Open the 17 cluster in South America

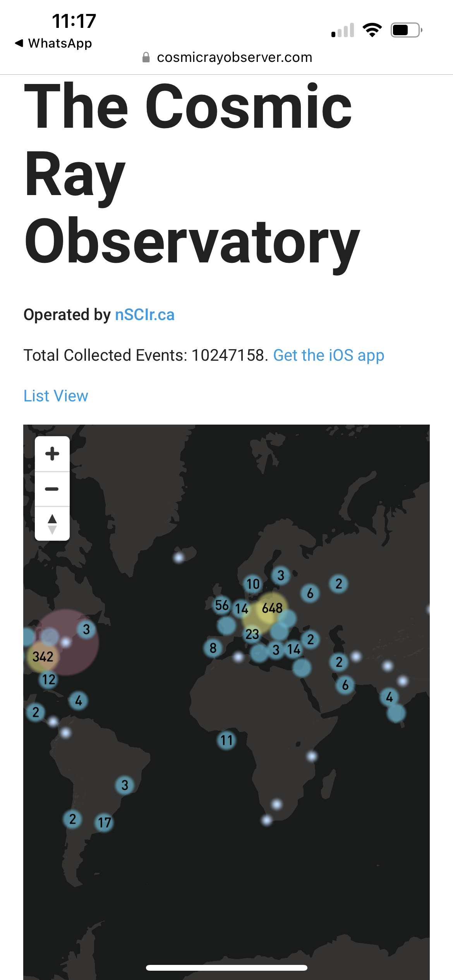tap(104, 822)
